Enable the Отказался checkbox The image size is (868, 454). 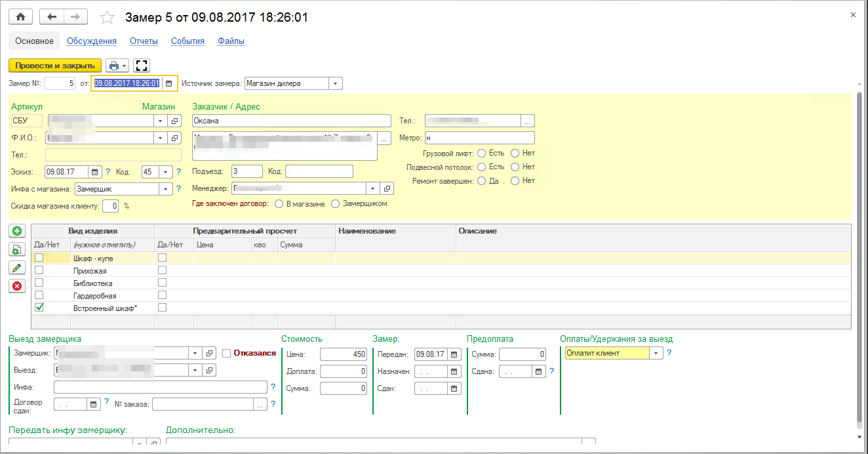tap(227, 353)
